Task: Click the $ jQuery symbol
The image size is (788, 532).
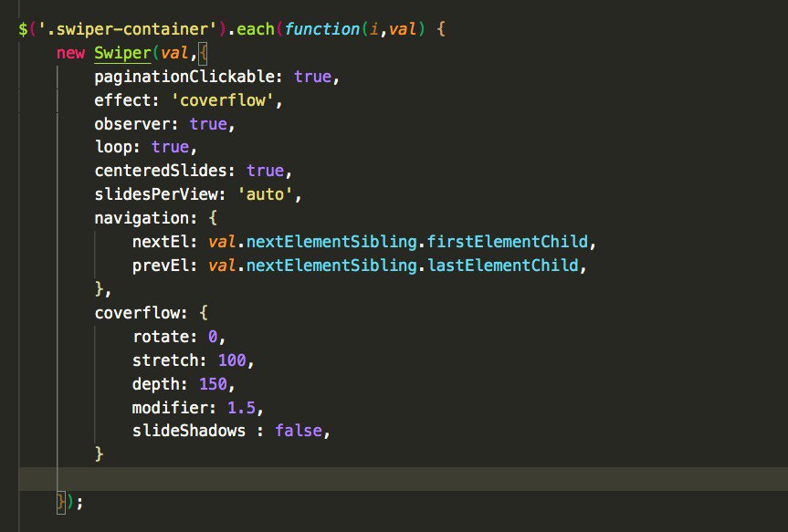Action: pos(23,29)
